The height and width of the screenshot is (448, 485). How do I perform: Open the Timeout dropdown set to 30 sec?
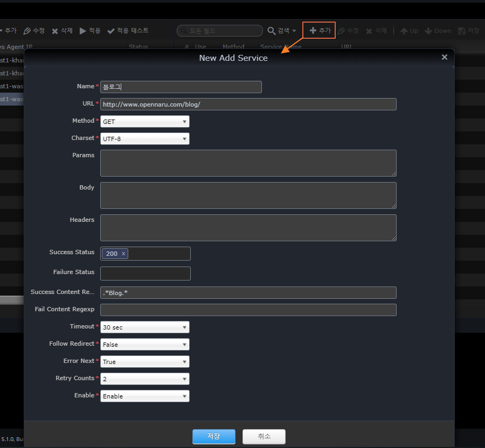coord(144,327)
